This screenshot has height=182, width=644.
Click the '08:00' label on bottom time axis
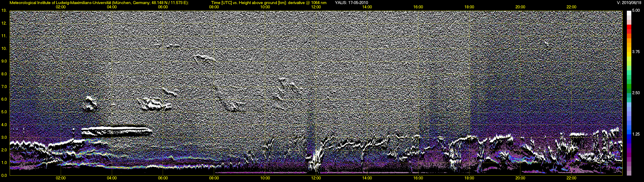[214, 178]
